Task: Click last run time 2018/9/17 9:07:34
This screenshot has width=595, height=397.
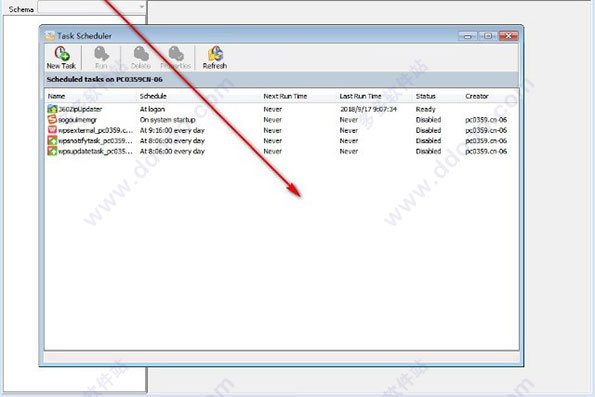Action: coord(368,109)
